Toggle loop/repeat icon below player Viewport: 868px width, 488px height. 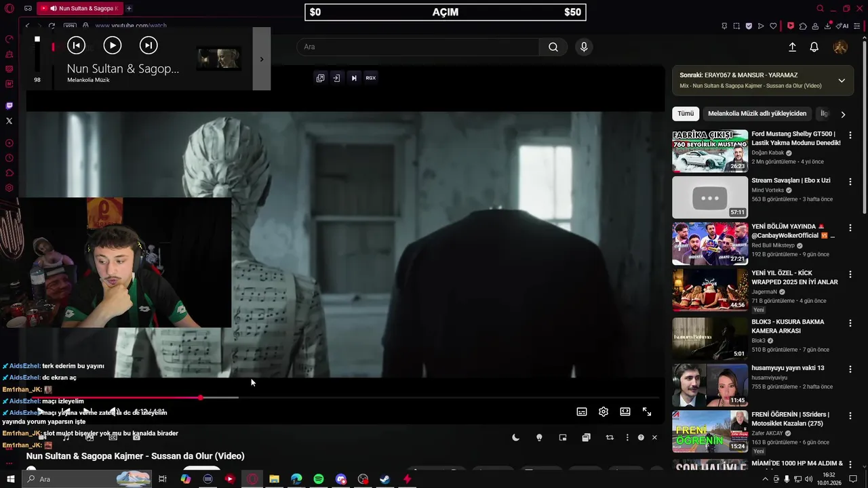pos(610,438)
